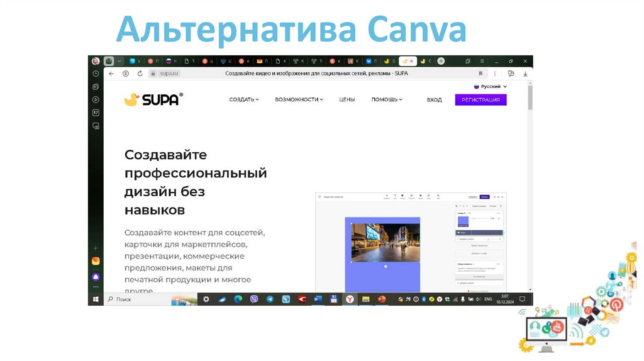Launch Microsoft Edge from the taskbar
Screen dimensions: 644x361
tap(238, 299)
